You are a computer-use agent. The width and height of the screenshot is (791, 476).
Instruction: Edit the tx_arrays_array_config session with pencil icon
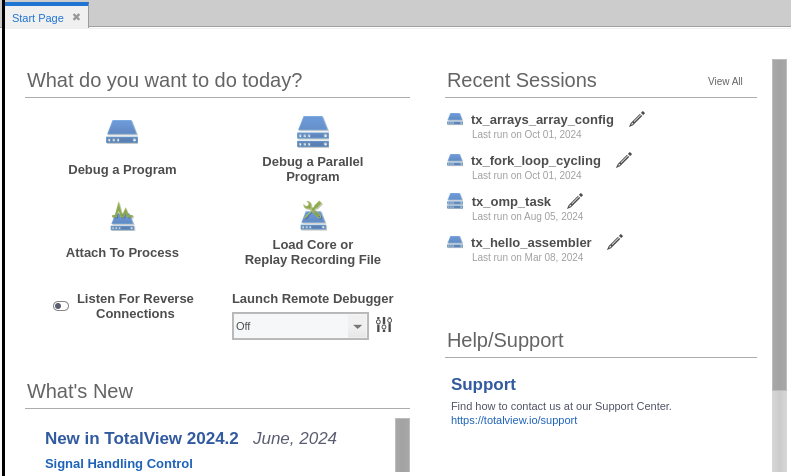point(637,119)
